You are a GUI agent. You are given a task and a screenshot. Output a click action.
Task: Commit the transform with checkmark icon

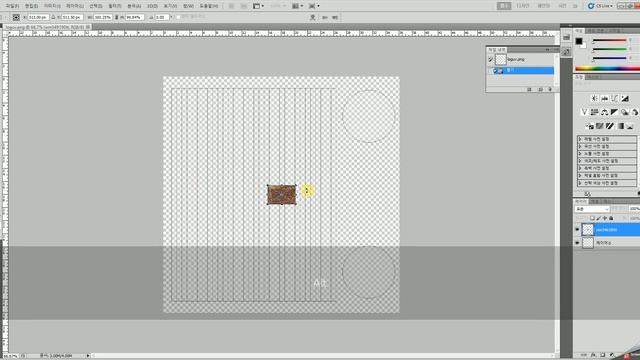pyautogui.click(x=335, y=17)
